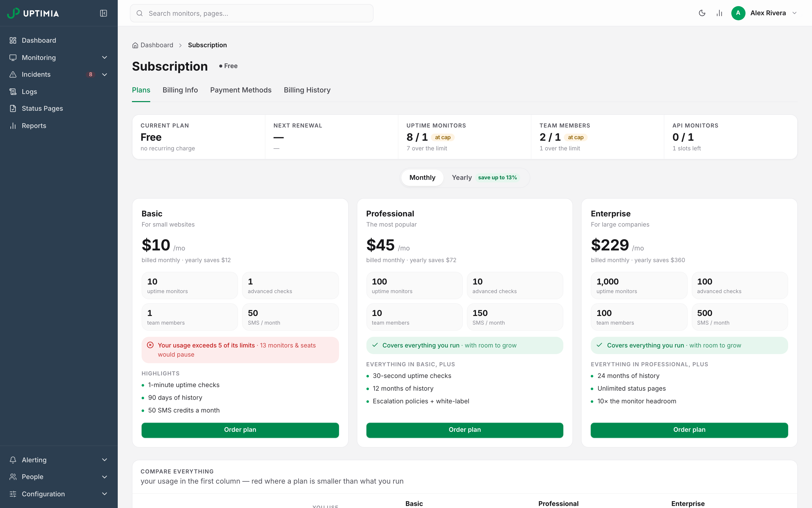Select Monthly billing period
The width and height of the screenshot is (812, 508).
tap(422, 177)
